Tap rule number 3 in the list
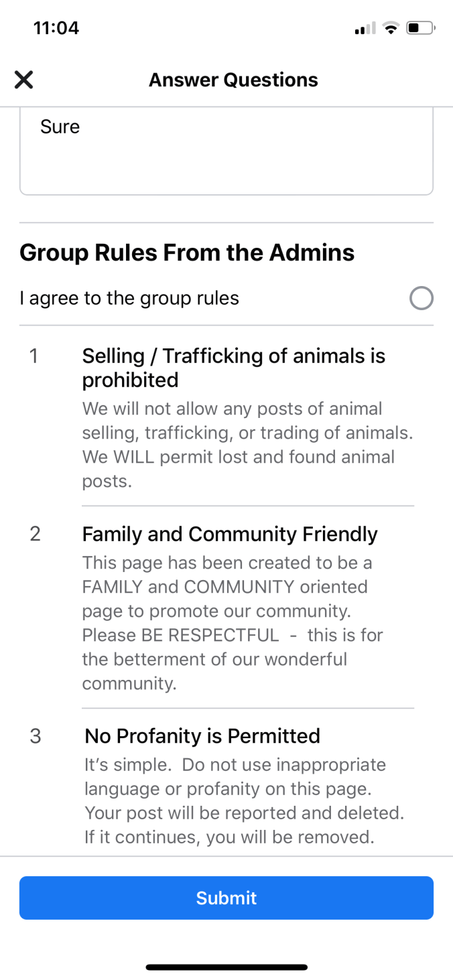 [x=36, y=736]
